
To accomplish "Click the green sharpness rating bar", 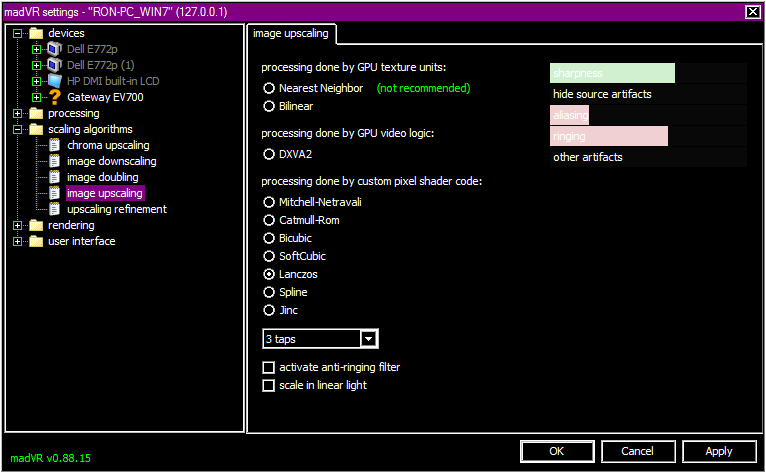I will tap(612, 73).
